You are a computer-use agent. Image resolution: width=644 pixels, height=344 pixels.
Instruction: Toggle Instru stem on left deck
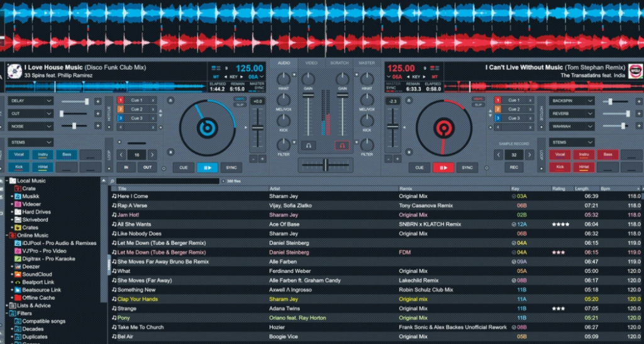43,155
